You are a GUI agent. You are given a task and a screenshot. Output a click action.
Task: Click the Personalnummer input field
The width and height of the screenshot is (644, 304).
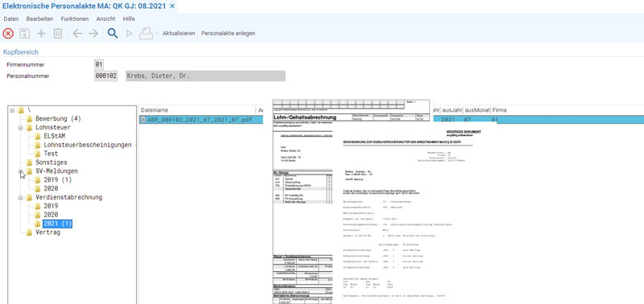pos(106,76)
